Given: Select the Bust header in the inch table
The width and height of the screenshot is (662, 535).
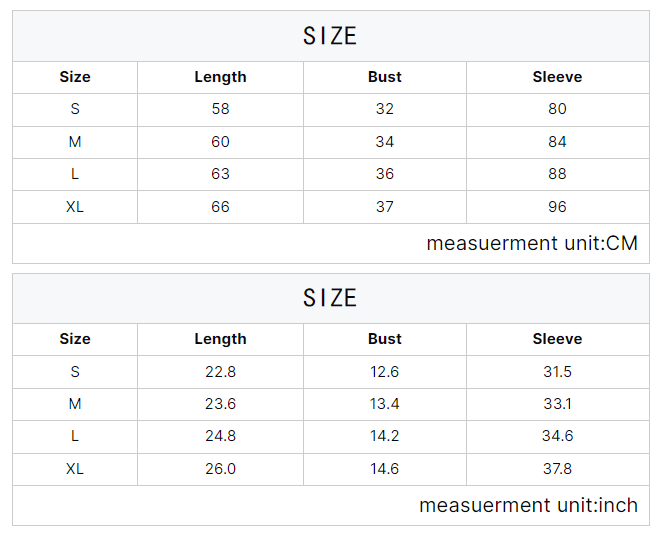Looking at the screenshot, I should pos(384,339).
